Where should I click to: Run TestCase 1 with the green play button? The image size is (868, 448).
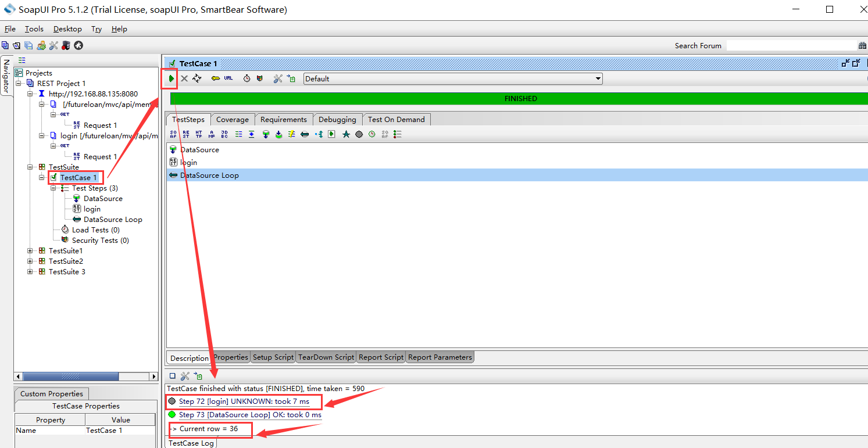coord(171,78)
